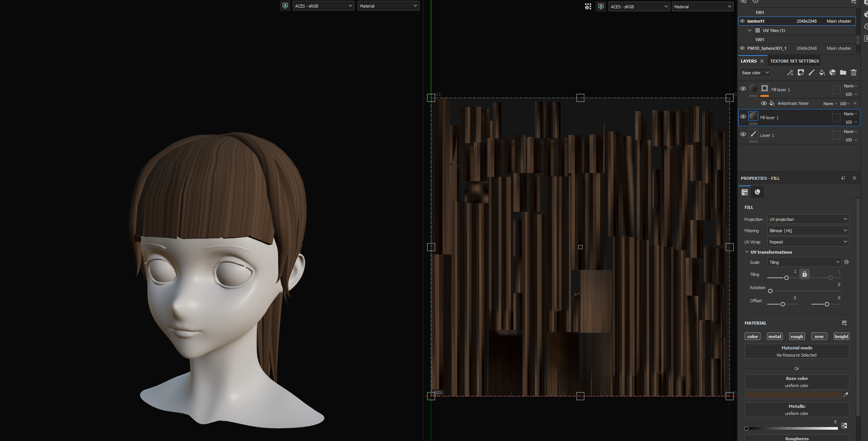Switch to Texture Set Settings tab
The image size is (868, 441).
click(794, 61)
